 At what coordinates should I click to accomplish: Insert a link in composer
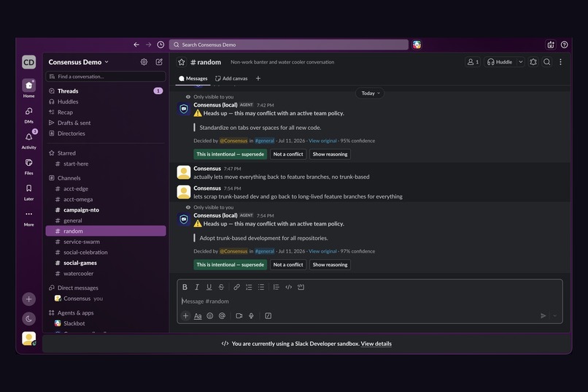click(x=236, y=287)
